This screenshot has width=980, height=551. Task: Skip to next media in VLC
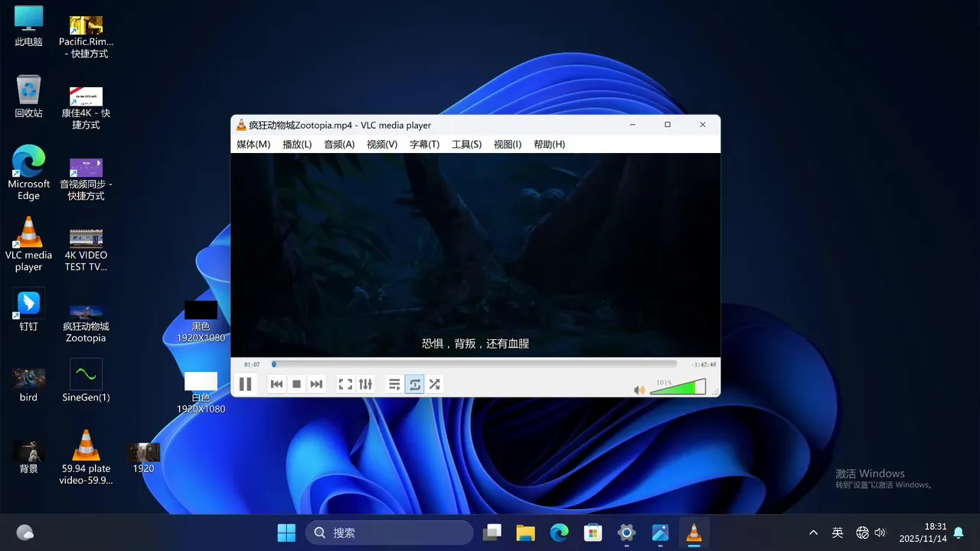coord(316,384)
